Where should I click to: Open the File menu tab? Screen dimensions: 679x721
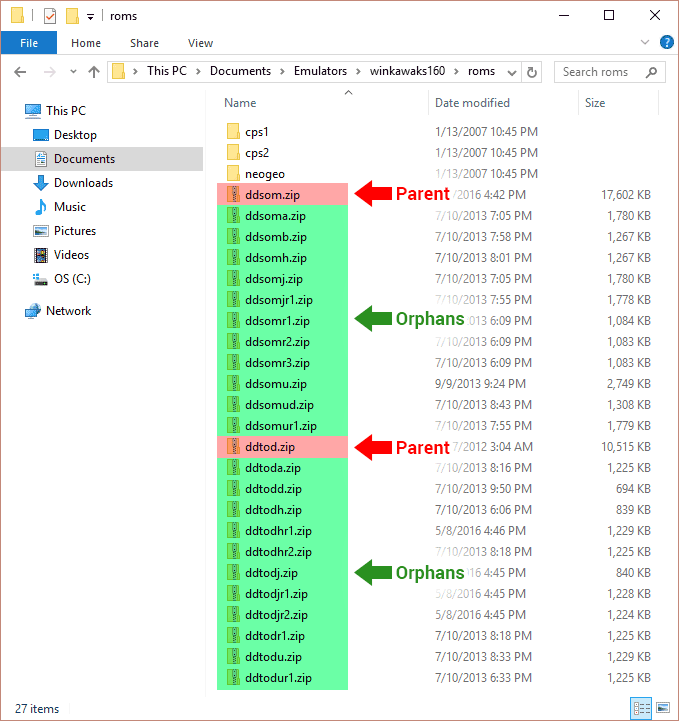point(28,43)
